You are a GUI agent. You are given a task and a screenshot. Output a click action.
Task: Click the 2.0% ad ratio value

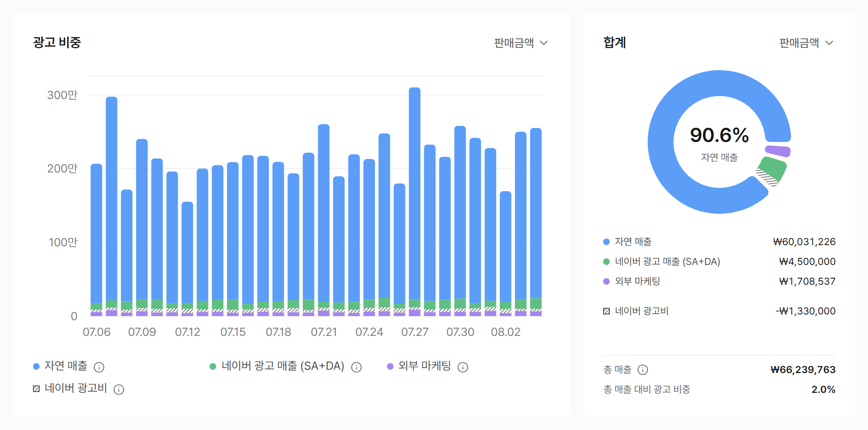pyautogui.click(x=823, y=390)
